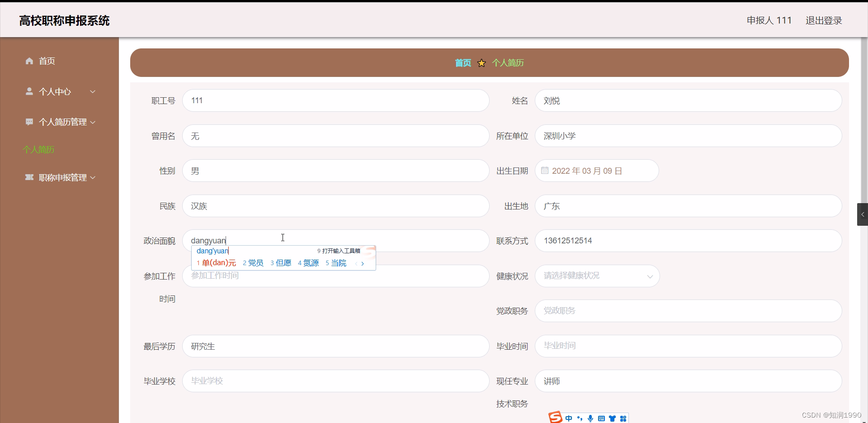Viewport: 868px width, 423px height.
Task: Click the speech bubble icon beside 个人简历管理
Action: click(x=29, y=122)
